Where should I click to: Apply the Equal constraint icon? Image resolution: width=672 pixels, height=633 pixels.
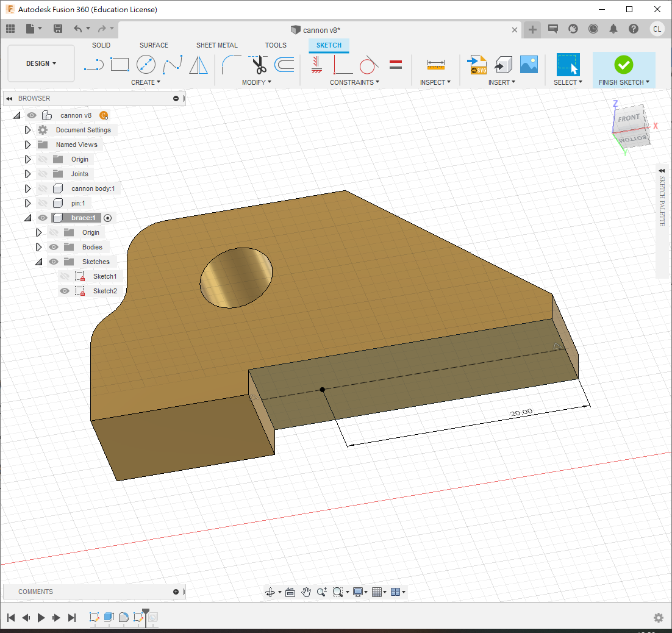(x=396, y=64)
